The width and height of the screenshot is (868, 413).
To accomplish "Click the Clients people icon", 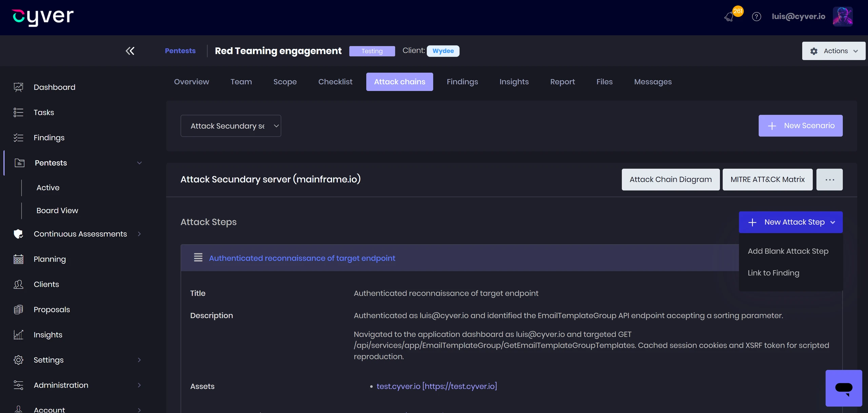I will [x=18, y=284].
